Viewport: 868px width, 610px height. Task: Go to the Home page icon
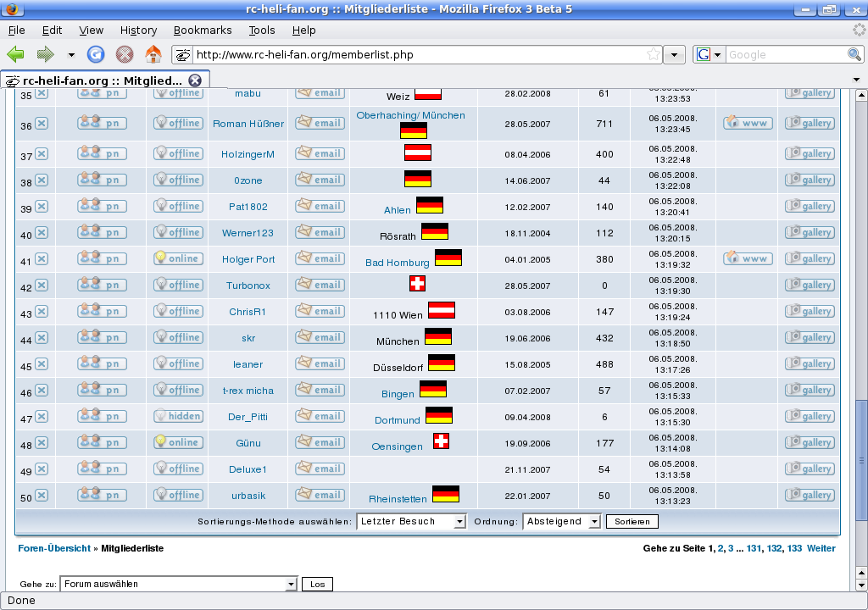153,54
